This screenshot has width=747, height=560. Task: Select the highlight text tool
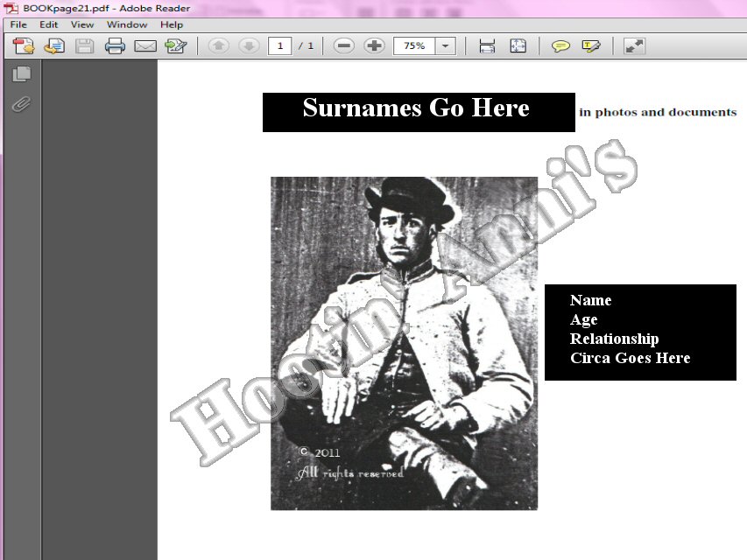(591, 46)
